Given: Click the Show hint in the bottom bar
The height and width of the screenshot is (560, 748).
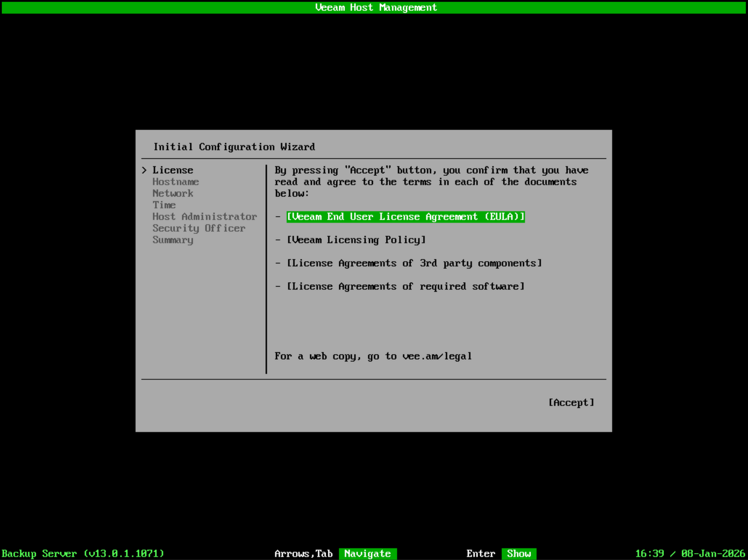Looking at the screenshot, I should point(519,554).
